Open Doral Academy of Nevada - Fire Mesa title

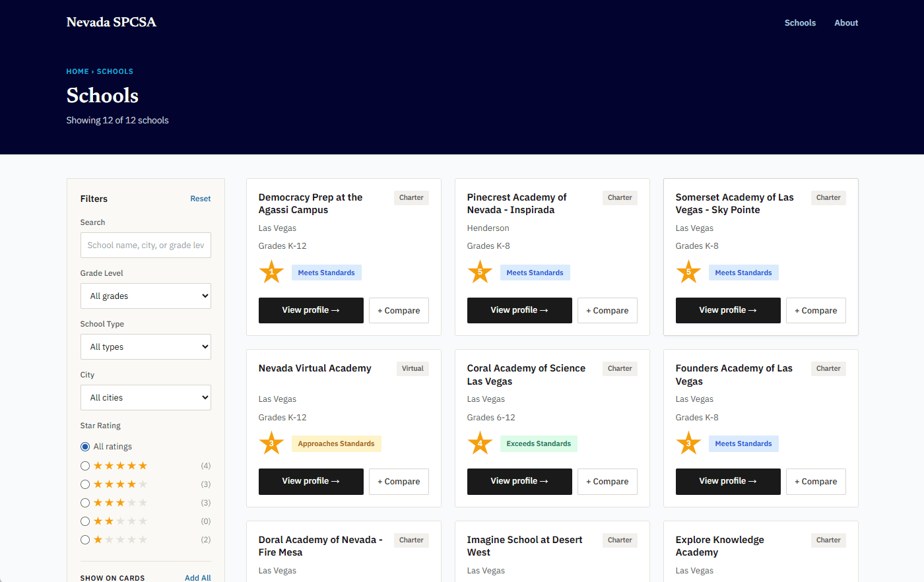tap(321, 546)
